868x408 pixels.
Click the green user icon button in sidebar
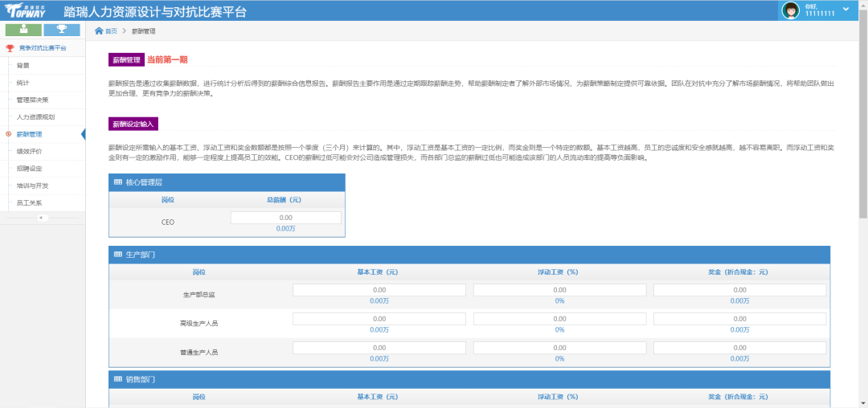point(23,30)
